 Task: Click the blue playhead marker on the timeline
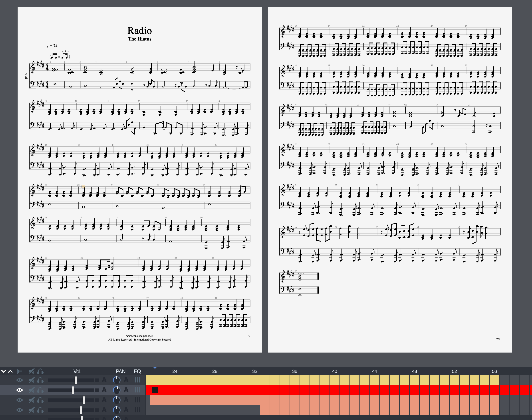[155, 368]
